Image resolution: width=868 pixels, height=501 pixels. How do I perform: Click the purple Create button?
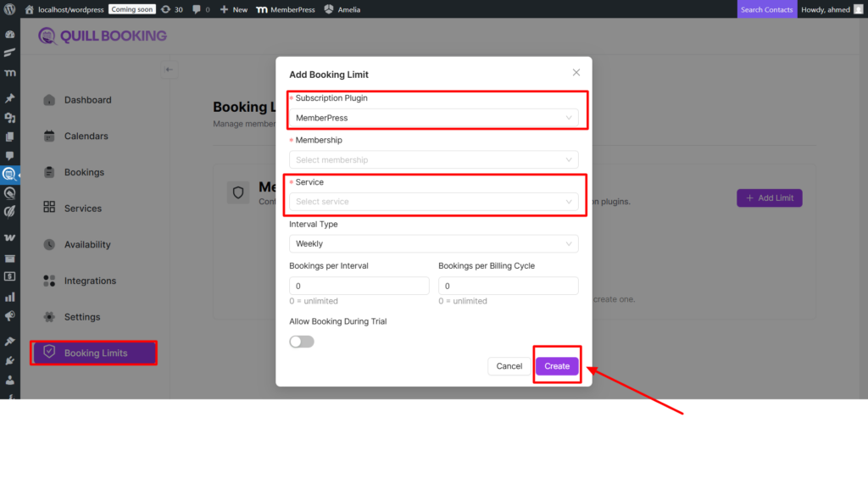pos(557,366)
